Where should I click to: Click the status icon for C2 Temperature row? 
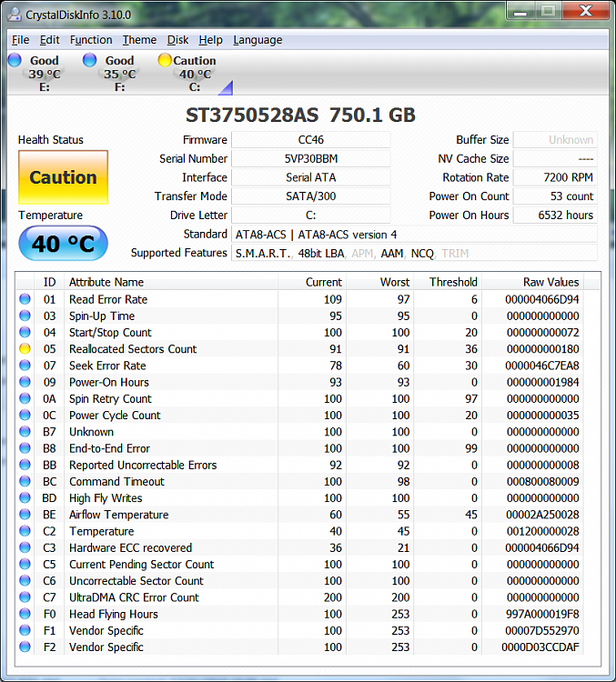[x=25, y=531]
